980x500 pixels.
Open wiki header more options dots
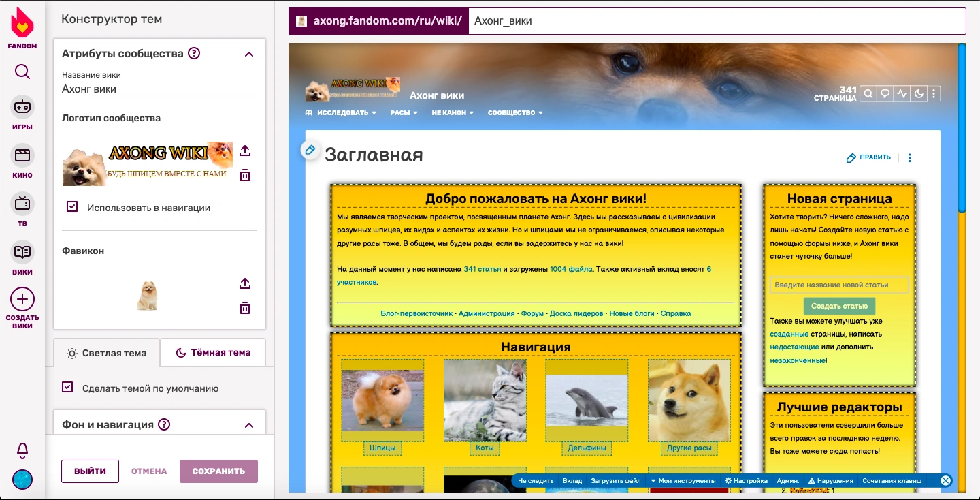(x=934, y=94)
